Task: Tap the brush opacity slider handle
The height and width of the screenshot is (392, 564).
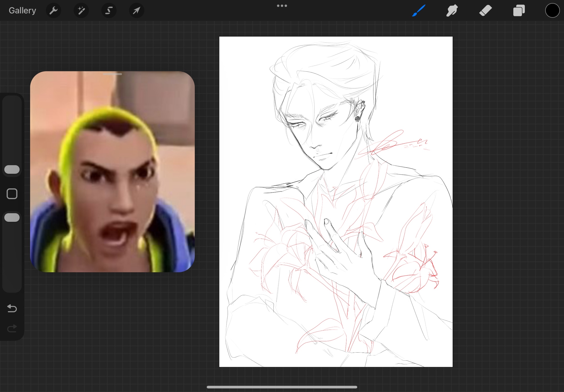Action: (x=12, y=218)
